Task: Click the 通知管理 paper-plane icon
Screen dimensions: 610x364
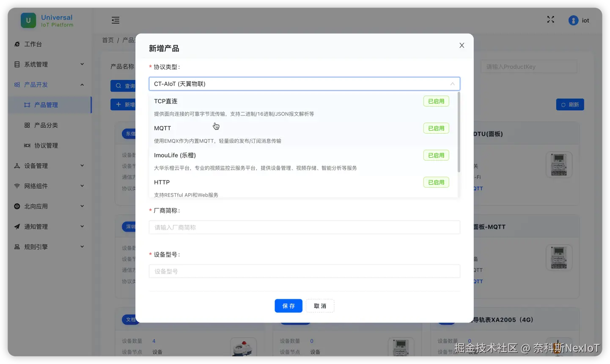Action: [x=17, y=226]
